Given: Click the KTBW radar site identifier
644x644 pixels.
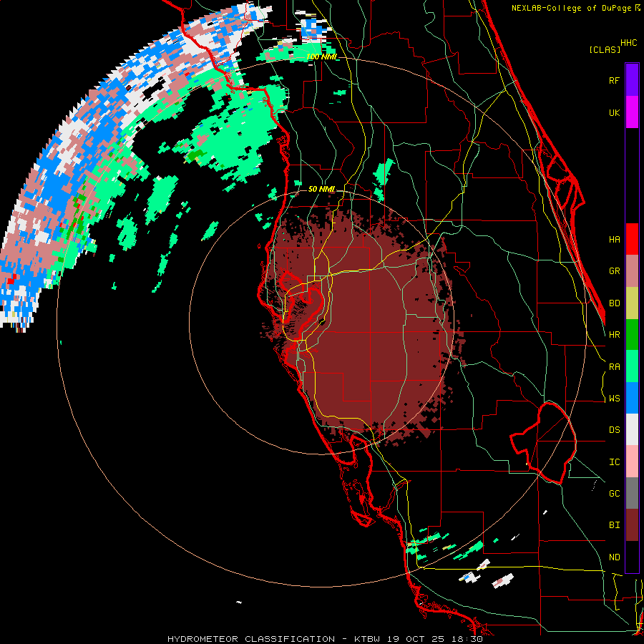Looking at the screenshot, I should pos(367,639).
